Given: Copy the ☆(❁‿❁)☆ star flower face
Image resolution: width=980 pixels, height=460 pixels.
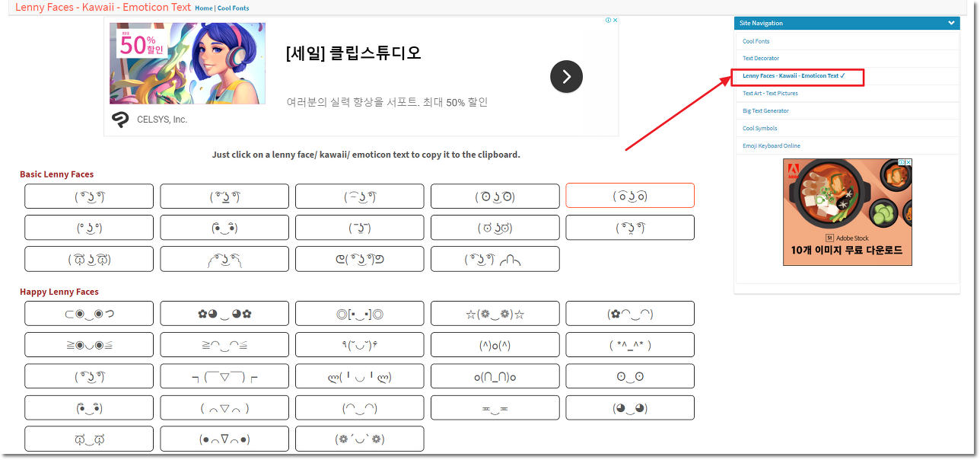Looking at the screenshot, I should [495, 314].
